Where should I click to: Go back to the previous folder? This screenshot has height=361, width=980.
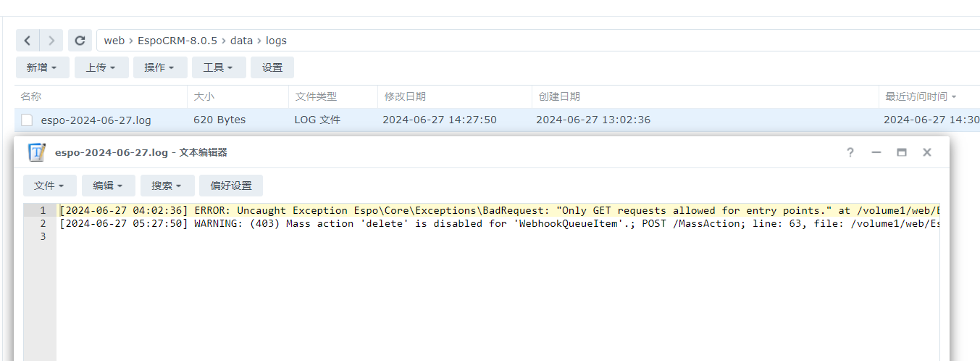coord(28,41)
